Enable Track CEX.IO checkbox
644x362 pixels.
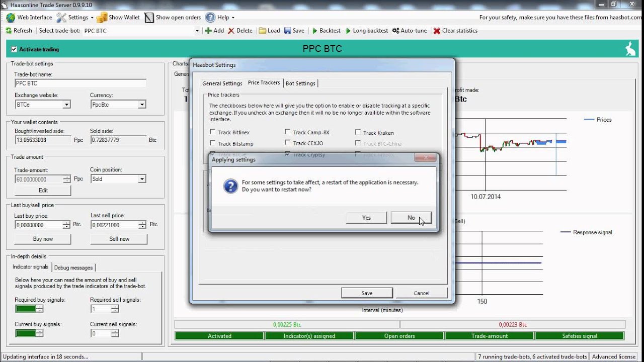[x=288, y=143]
